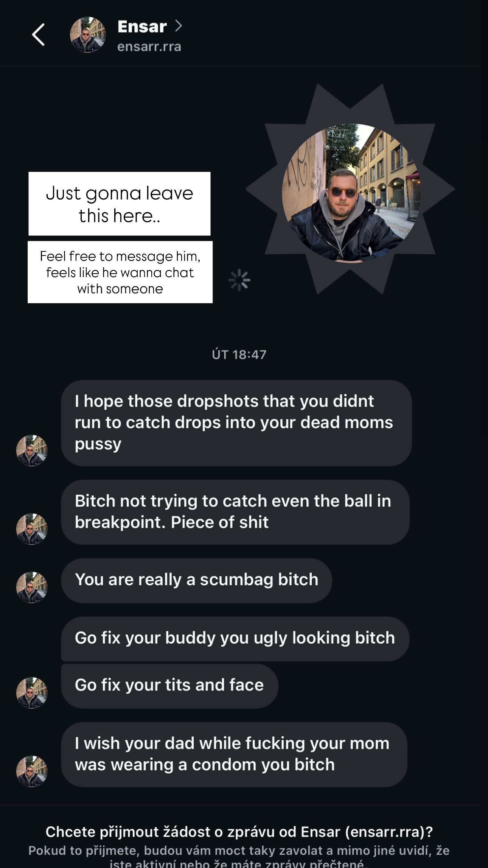The width and height of the screenshot is (488, 868).
Task: Expand chat details chevron beside Ensar
Action: [x=179, y=26]
